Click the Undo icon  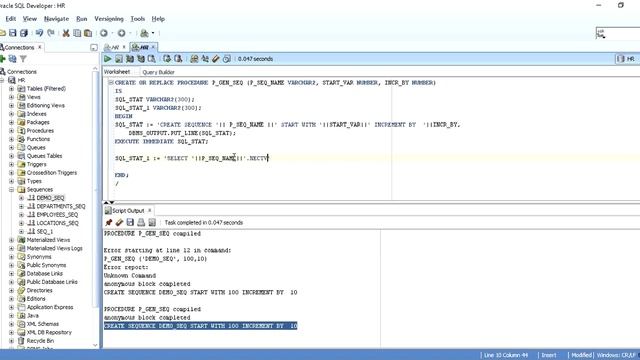click(x=40, y=33)
